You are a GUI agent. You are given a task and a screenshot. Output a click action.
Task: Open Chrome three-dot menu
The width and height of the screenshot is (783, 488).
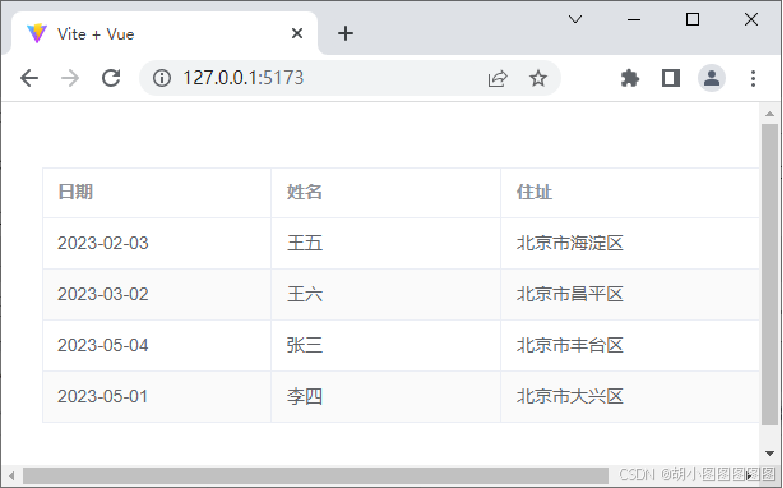pos(753,78)
